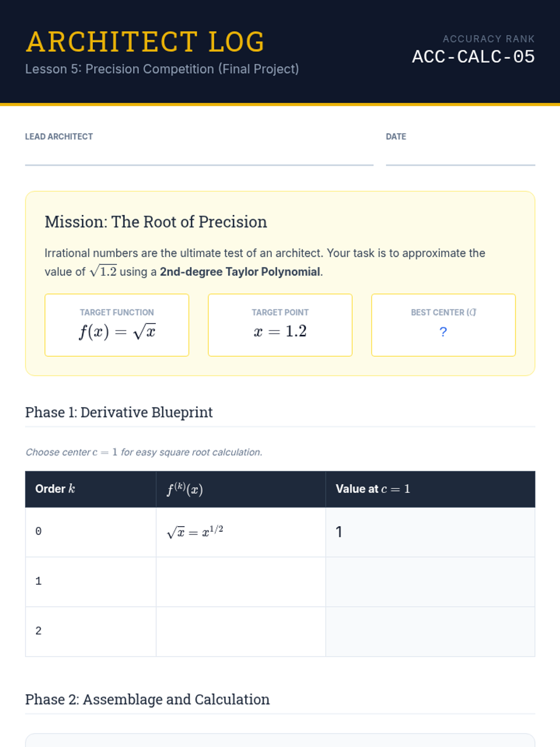
Task: Click the ACC-CALC-05 rank code
Action: click(473, 57)
